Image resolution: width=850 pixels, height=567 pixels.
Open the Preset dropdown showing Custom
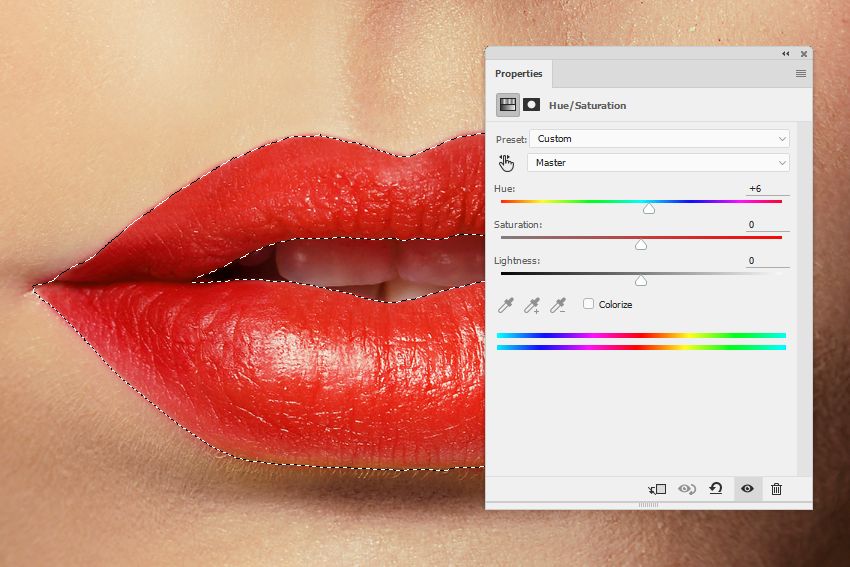tap(659, 139)
